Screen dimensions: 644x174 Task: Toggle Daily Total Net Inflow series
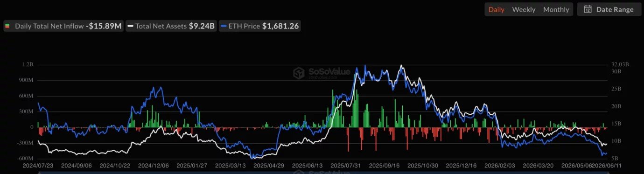pyautogui.click(x=63, y=26)
